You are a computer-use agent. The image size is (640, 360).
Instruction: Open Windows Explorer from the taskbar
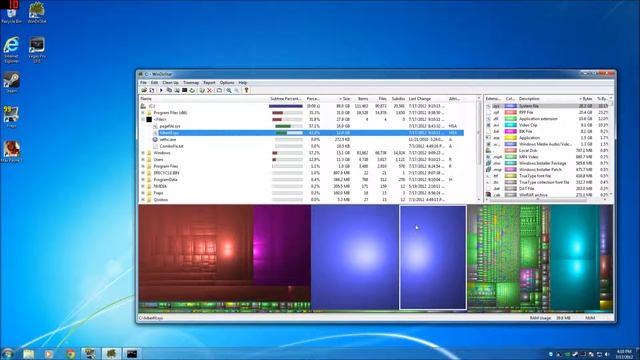point(29,353)
